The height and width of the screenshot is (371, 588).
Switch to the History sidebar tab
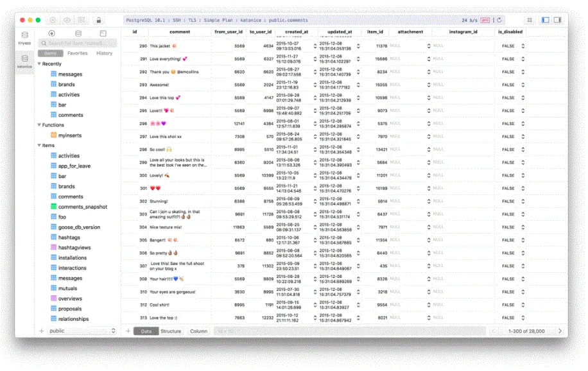click(104, 53)
